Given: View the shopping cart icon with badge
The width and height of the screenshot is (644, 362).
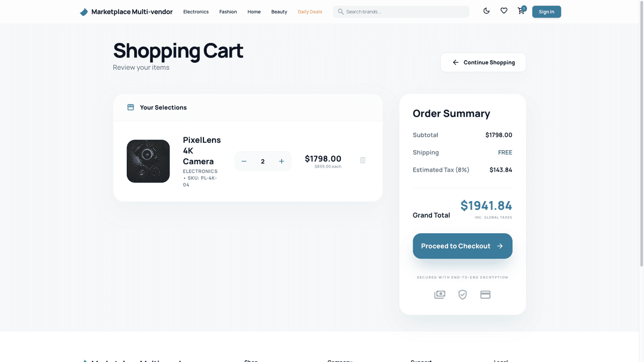Looking at the screenshot, I should 521,11.
